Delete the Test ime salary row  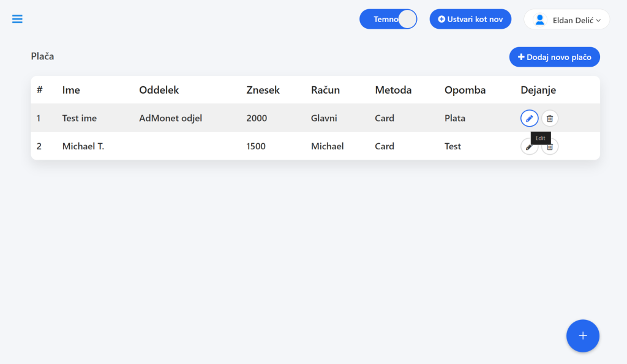point(550,118)
